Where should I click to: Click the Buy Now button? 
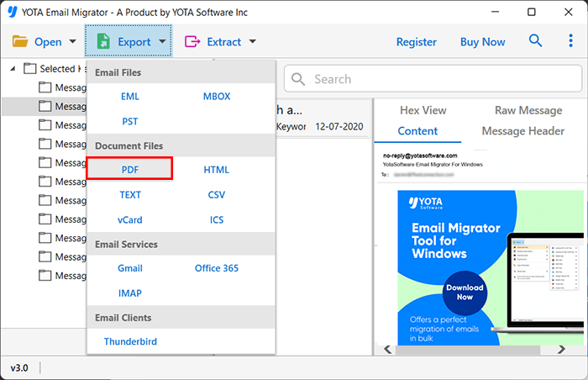click(x=482, y=41)
